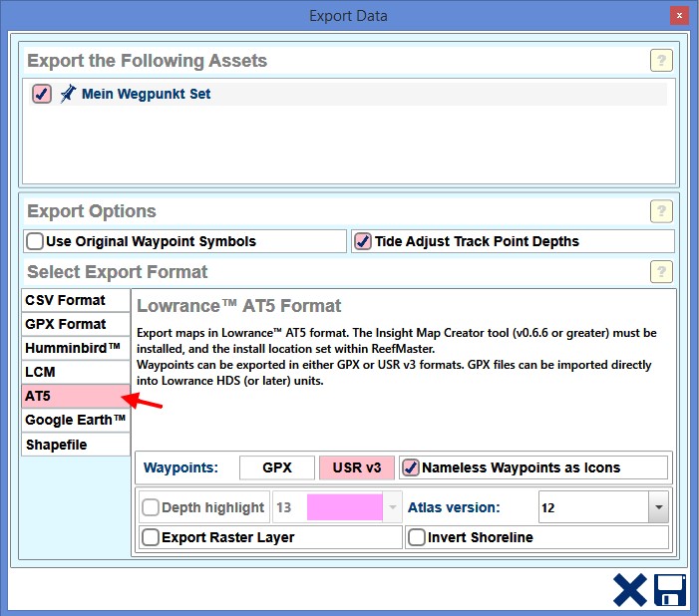The width and height of the screenshot is (699, 616).
Task: Choose GPX waypoint format button
Action: pos(276,467)
